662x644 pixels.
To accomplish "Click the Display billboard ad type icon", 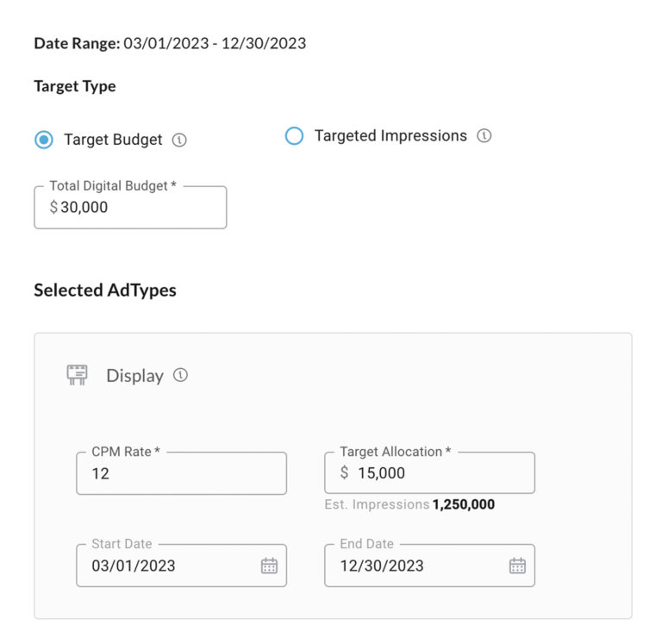I will tap(78, 375).
